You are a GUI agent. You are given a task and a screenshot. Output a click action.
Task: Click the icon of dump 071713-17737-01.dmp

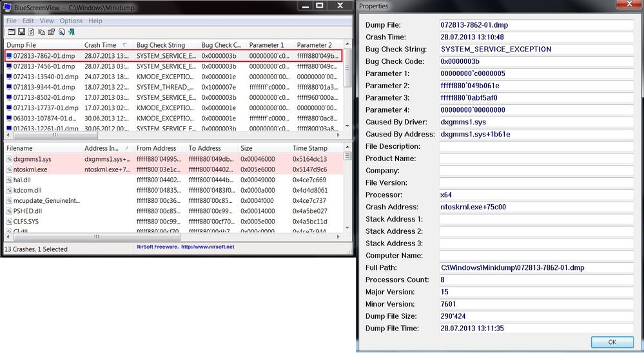coord(9,108)
